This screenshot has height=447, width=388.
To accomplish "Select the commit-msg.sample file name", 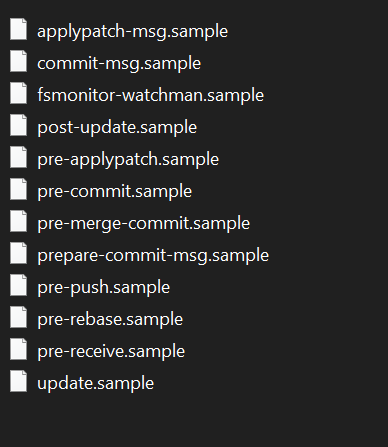I will click(x=119, y=64).
